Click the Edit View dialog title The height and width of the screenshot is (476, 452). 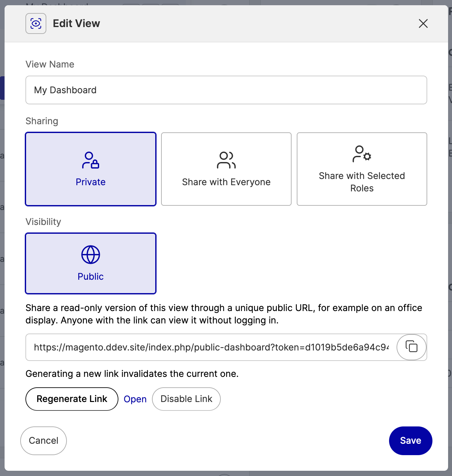[x=76, y=23]
